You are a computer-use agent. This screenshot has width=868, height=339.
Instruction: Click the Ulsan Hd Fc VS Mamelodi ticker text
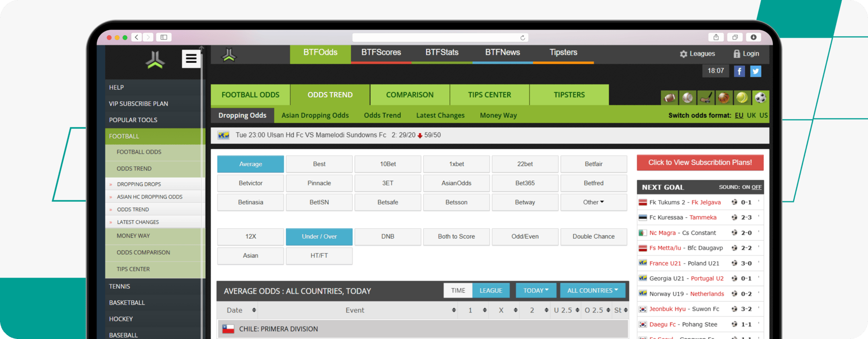click(311, 135)
